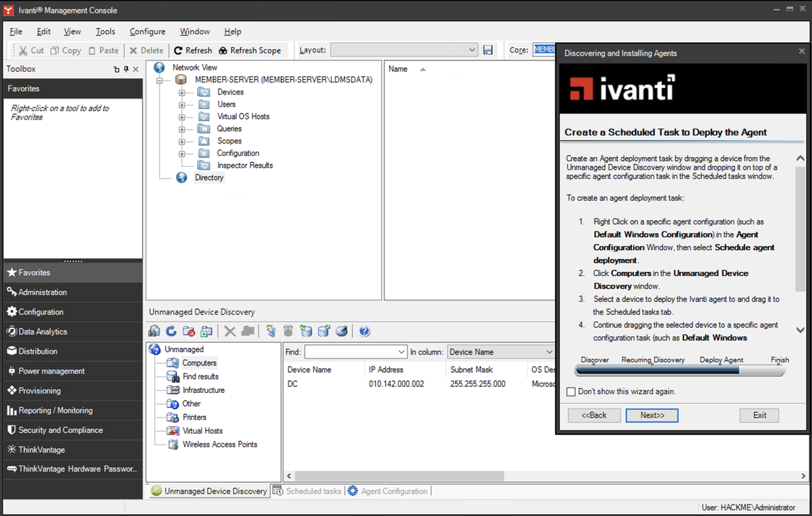Open the Configuration toolbox section
Image resolution: width=812 pixels, height=516 pixels.
tap(73, 312)
